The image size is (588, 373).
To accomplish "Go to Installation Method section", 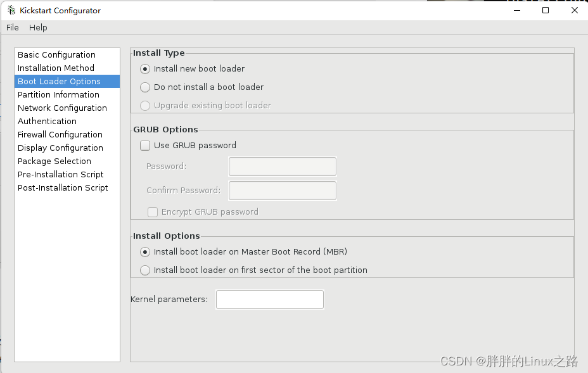I will [x=56, y=68].
